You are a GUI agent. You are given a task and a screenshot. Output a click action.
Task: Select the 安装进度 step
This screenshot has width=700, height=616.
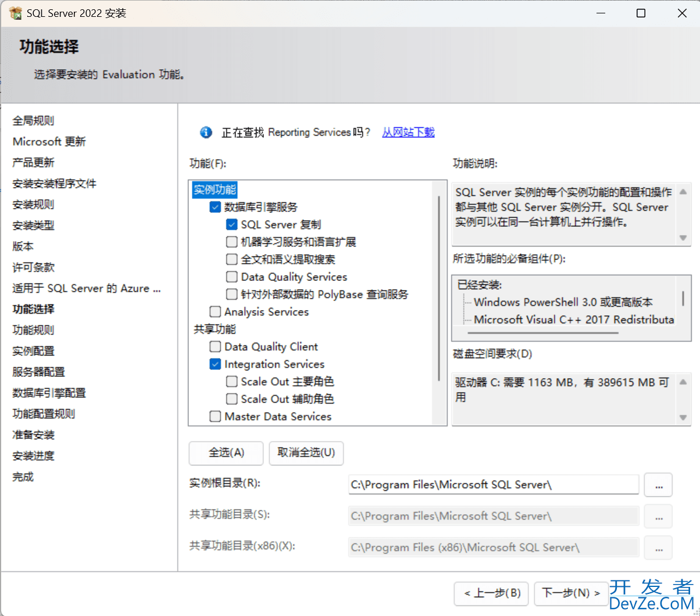click(x=33, y=455)
